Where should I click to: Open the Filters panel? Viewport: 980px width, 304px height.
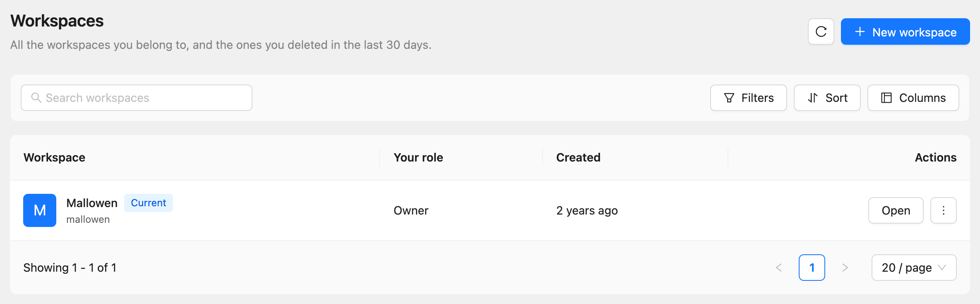click(749, 98)
